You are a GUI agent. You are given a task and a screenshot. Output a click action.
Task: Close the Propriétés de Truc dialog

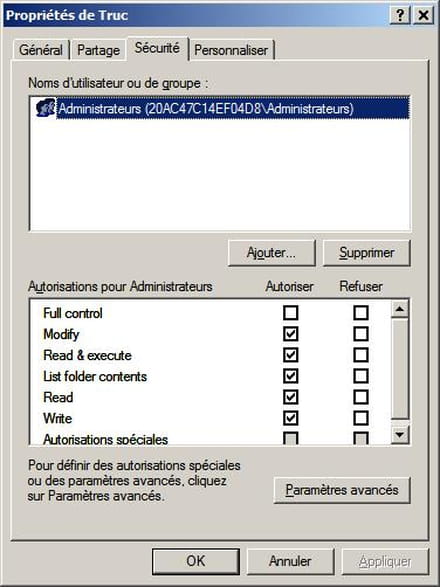tap(423, 15)
